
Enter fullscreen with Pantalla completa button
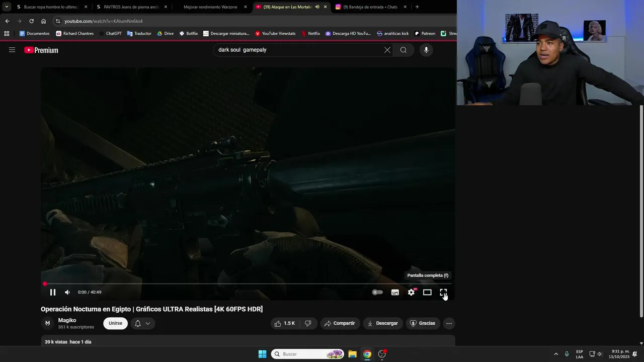[x=443, y=292]
